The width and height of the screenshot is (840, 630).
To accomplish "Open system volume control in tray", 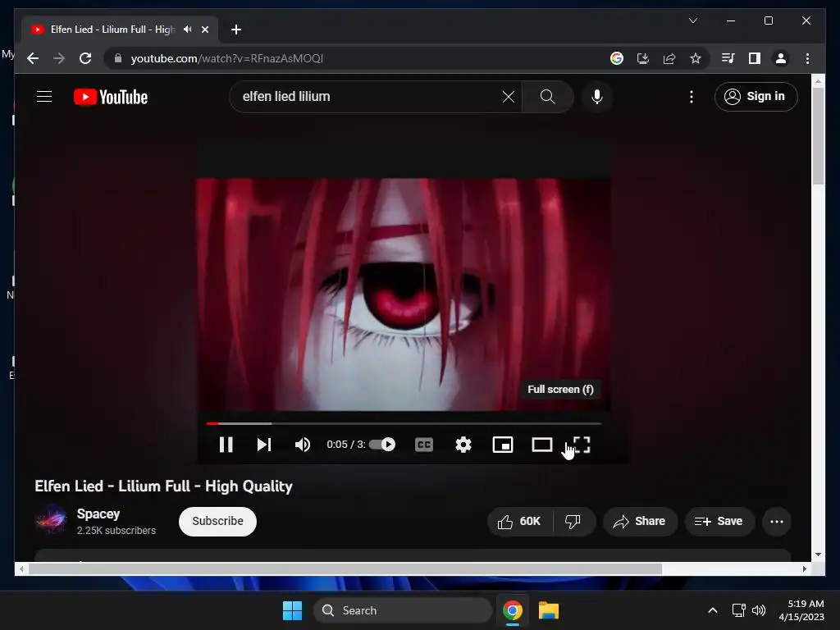I will pyautogui.click(x=759, y=610).
